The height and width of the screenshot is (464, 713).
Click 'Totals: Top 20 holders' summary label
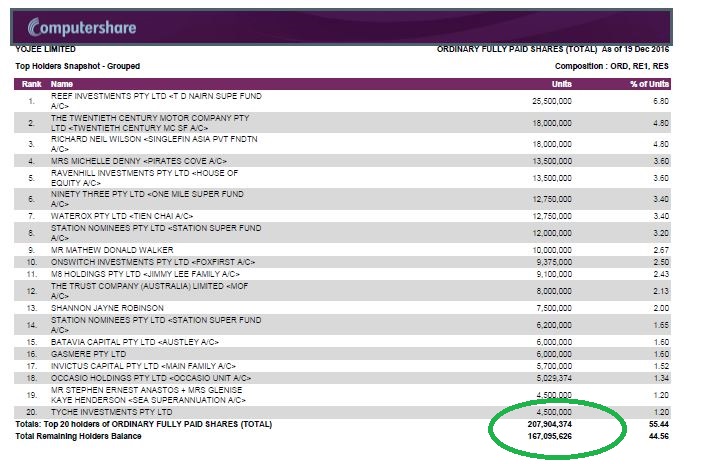[x=144, y=424]
